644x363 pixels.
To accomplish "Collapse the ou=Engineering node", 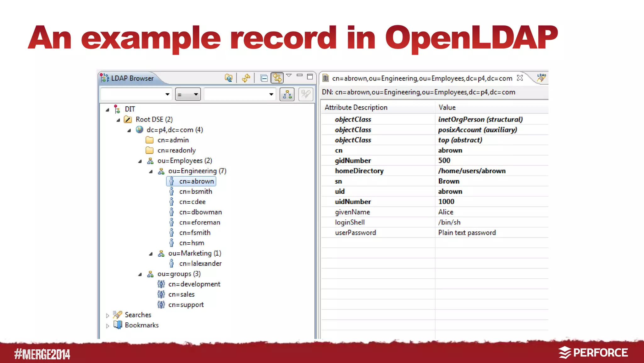I will point(151,172).
